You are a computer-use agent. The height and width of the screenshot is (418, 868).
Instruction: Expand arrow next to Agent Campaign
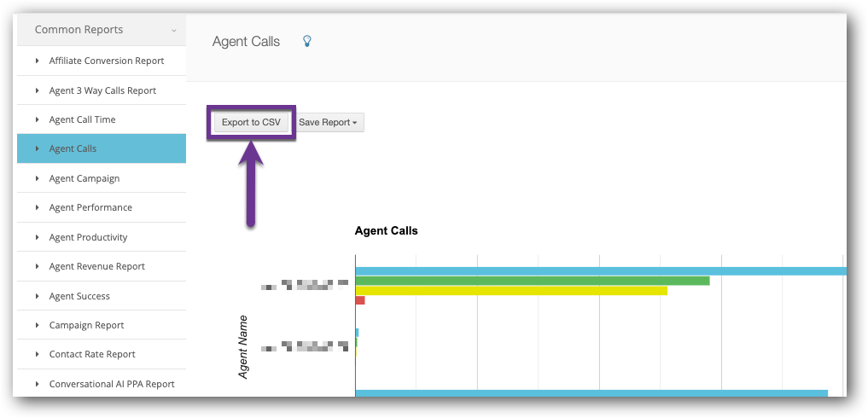coord(37,178)
